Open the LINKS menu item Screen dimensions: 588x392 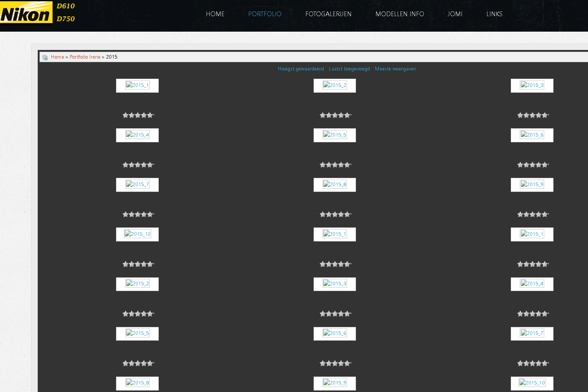click(494, 14)
